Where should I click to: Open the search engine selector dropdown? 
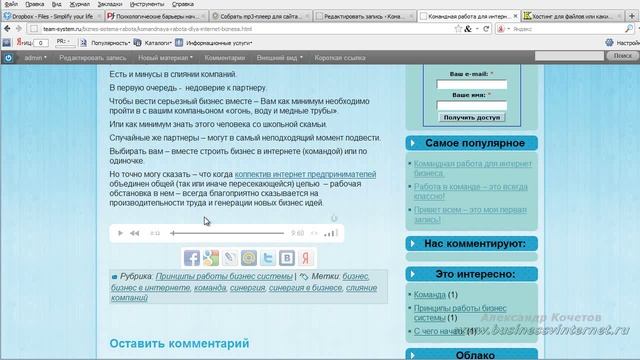point(503,29)
